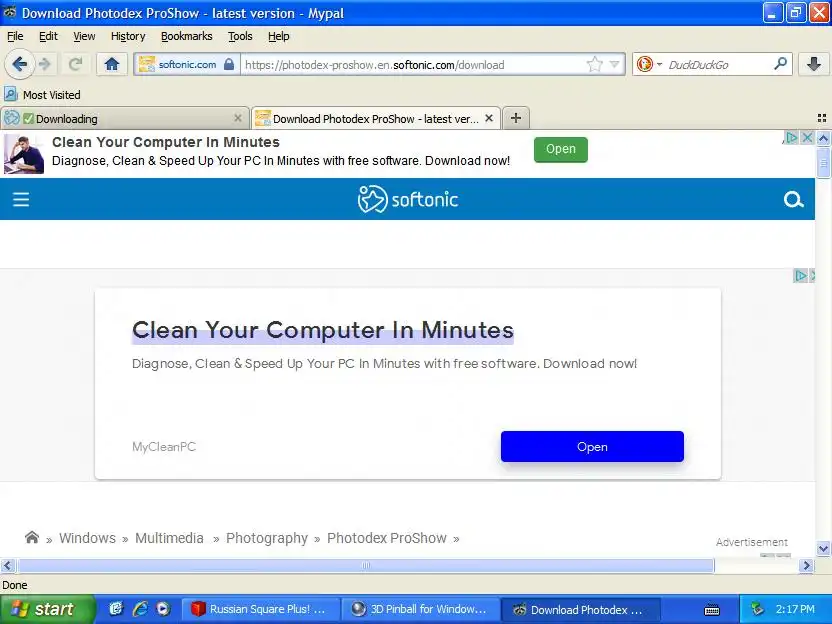Click the Softonic logo

click(408, 199)
